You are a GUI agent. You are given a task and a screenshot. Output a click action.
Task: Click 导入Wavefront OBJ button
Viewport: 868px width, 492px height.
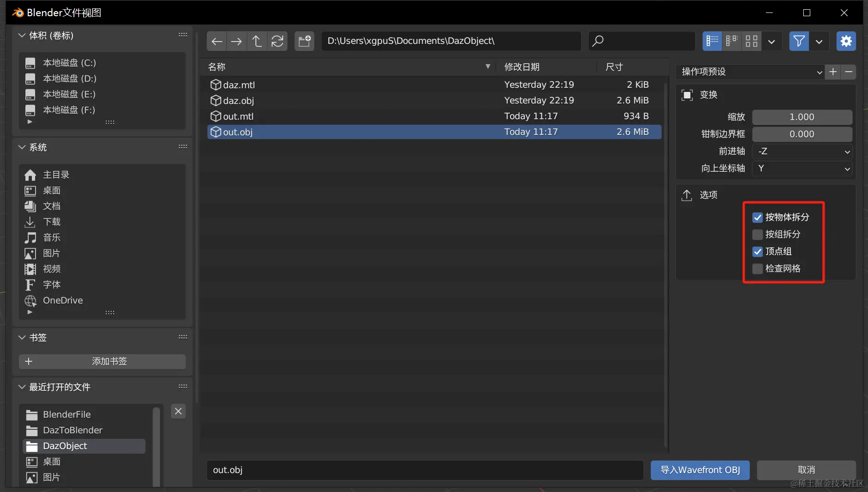click(700, 470)
